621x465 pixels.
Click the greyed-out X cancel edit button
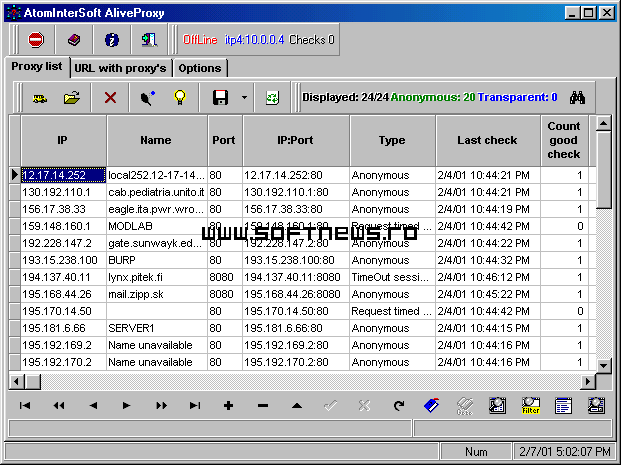[364, 405]
